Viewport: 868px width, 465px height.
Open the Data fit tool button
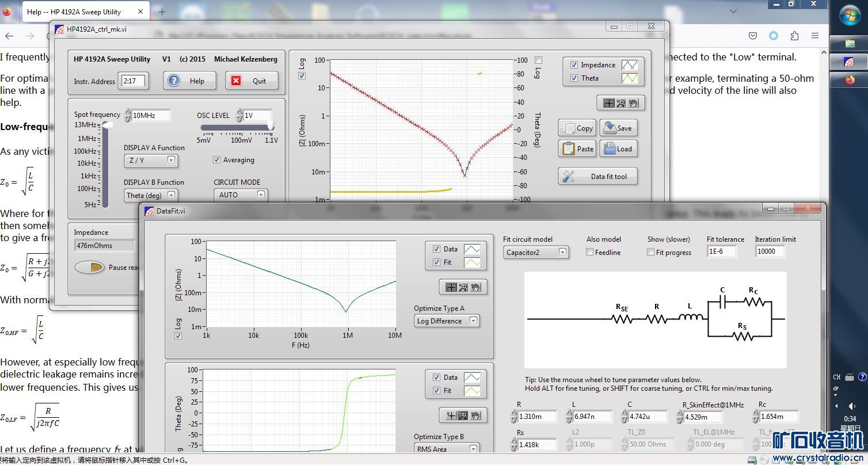[597, 176]
